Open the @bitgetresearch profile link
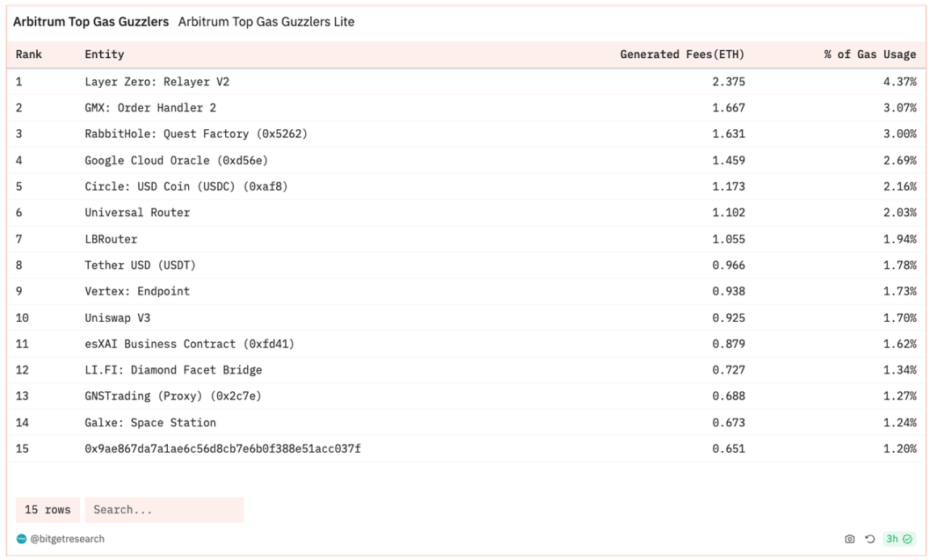Image resolution: width=930 pixels, height=560 pixels. point(67,539)
